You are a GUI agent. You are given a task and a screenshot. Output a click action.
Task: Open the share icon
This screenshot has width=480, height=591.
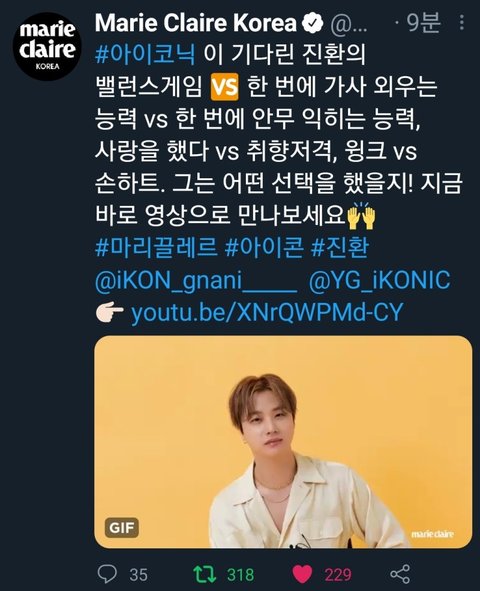tap(400, 574)
